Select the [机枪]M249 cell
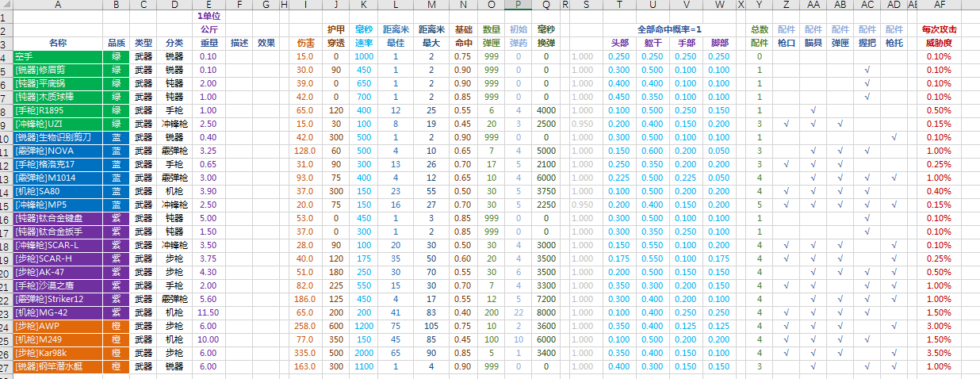Image resolution: width=980 pixels, height=379 pixels. (58, 339)
